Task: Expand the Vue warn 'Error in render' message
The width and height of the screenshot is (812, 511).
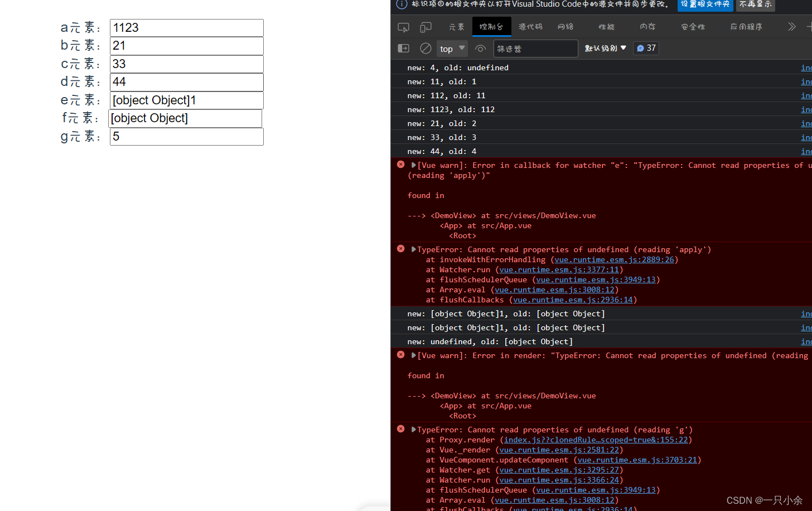Action: click(x=413, y=355)
